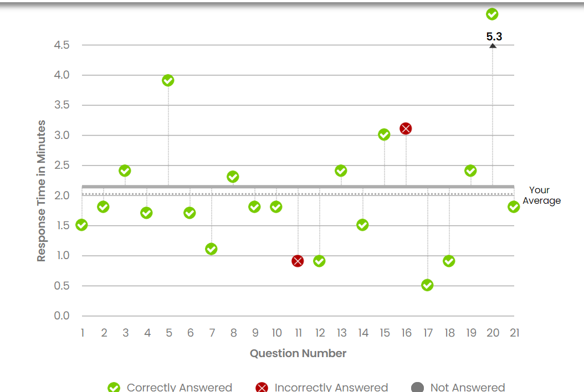The width and height of the screenshot is (584, 392).
Task: Click question number 14 on x-axis
Action: 363,333
